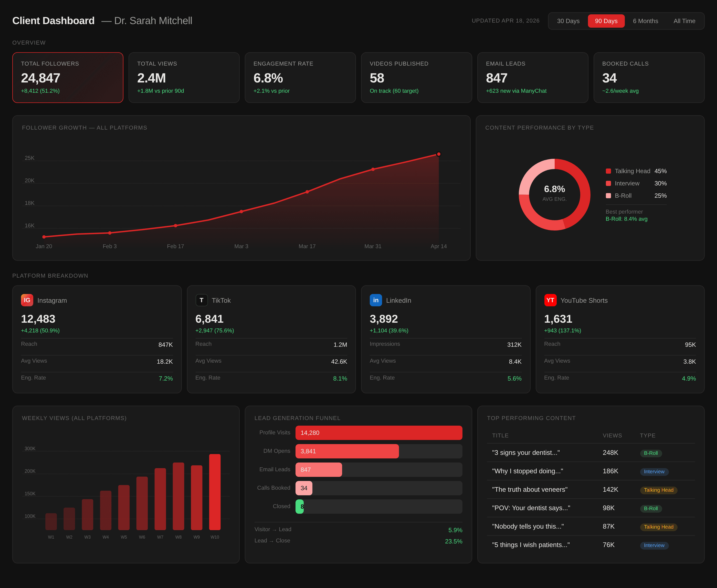Click the Apr 14 chart data point

[439, 154]
